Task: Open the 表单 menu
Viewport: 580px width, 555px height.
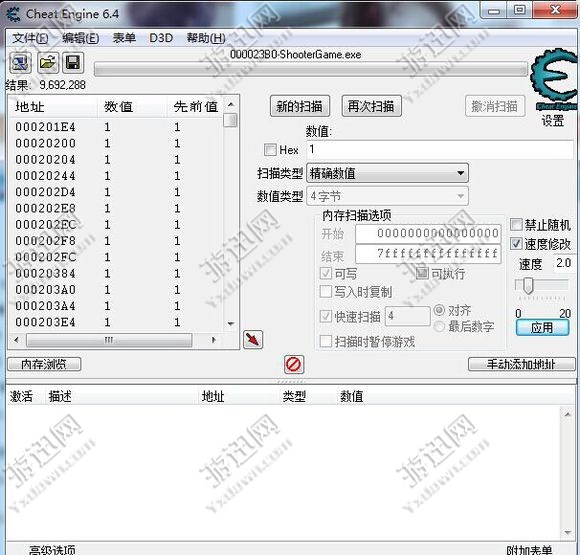Action: pos(124,38)
